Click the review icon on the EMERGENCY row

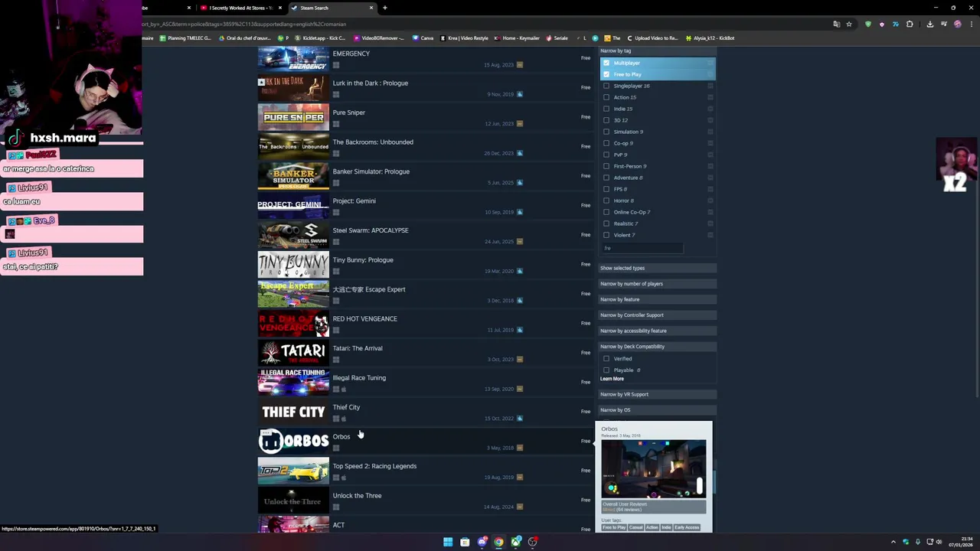(x=520, y=65)
